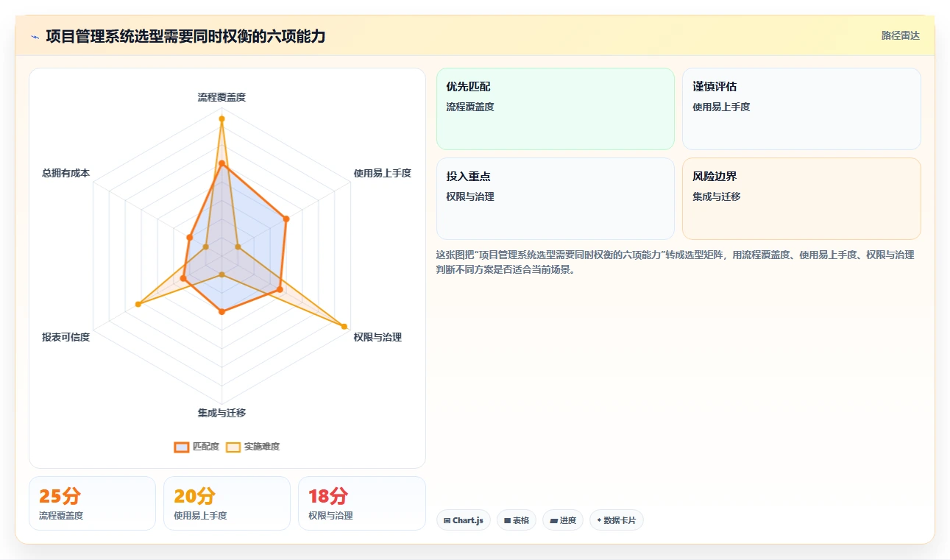Click the 总拥有成本 radar axis label
The width and height of the screenshot is (950, 560).
[x=66, y=173]
